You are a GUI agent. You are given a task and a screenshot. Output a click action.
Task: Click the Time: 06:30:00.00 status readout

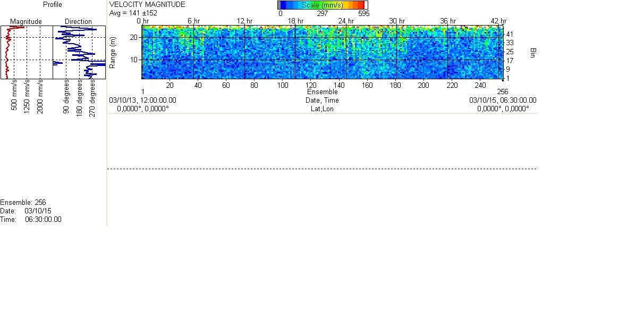(31, 219)
